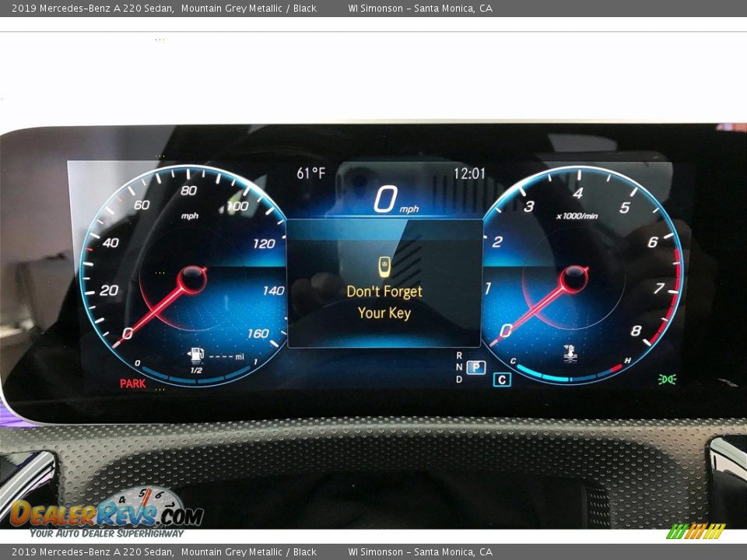The height and width of the screenshot is (560, 747).
Task: Click the red zone of the coolant gauge
Action: 615,369
